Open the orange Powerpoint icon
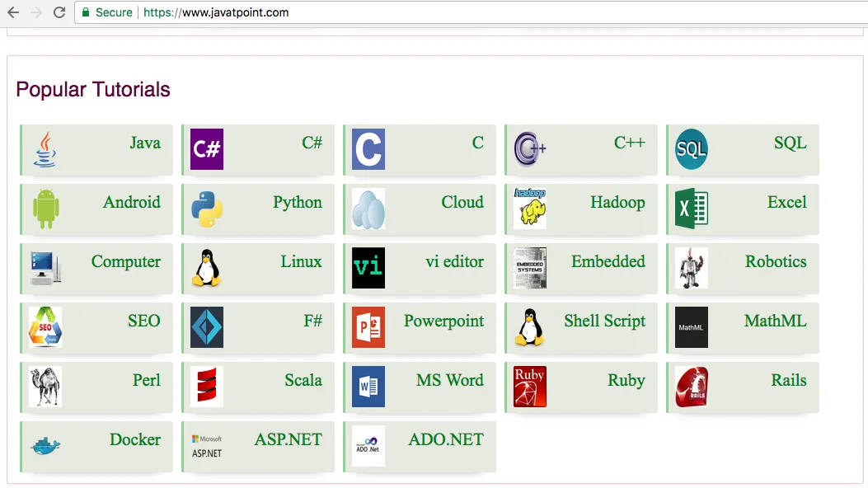 tap(368, 327)
